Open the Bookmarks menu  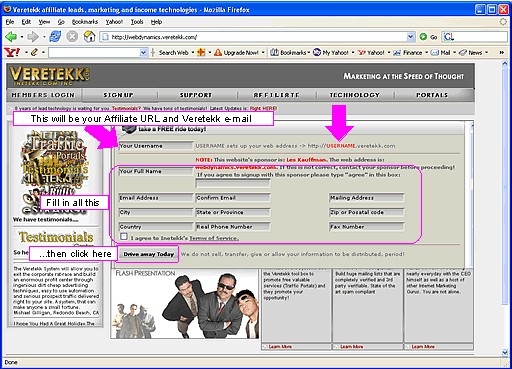pos(85,22)
